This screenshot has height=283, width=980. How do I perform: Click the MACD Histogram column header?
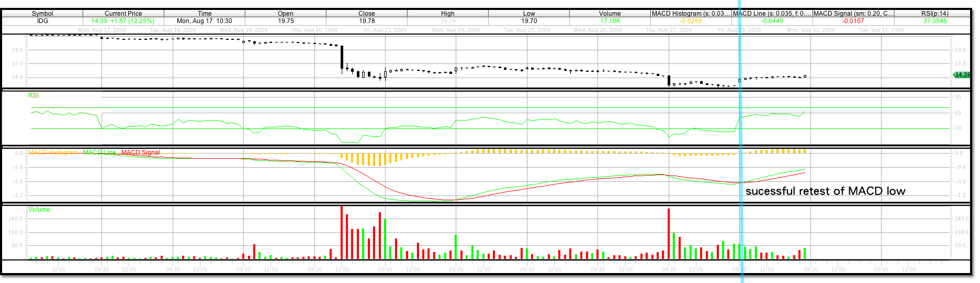click(691, 14)
